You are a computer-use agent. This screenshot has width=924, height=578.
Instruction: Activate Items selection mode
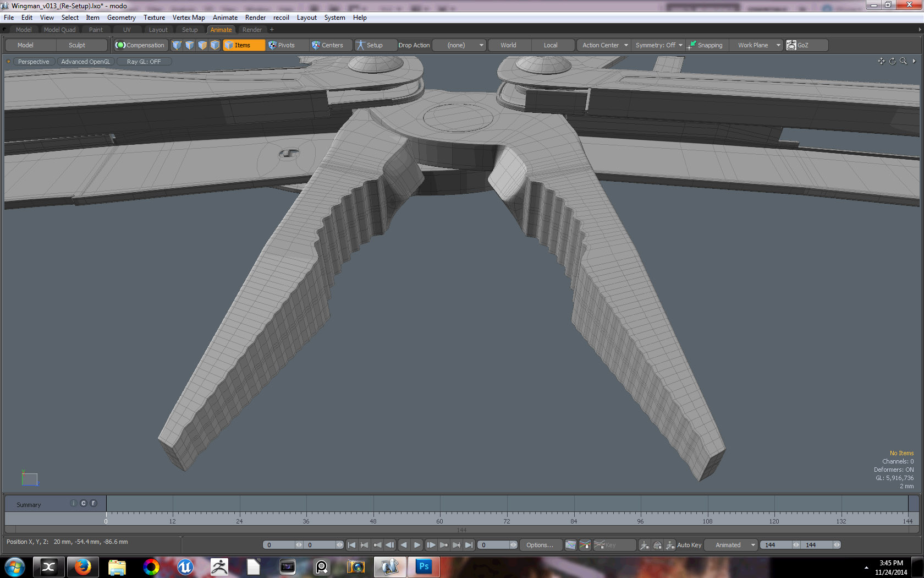coord(244,45)
